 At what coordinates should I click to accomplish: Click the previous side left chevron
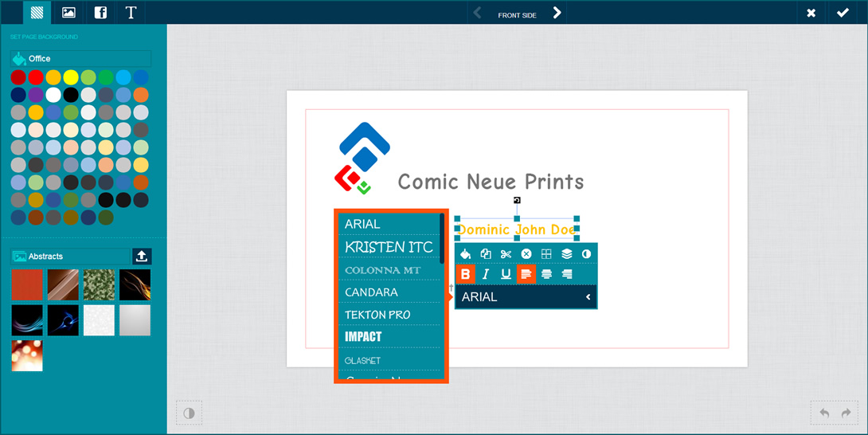coord(477,13)
